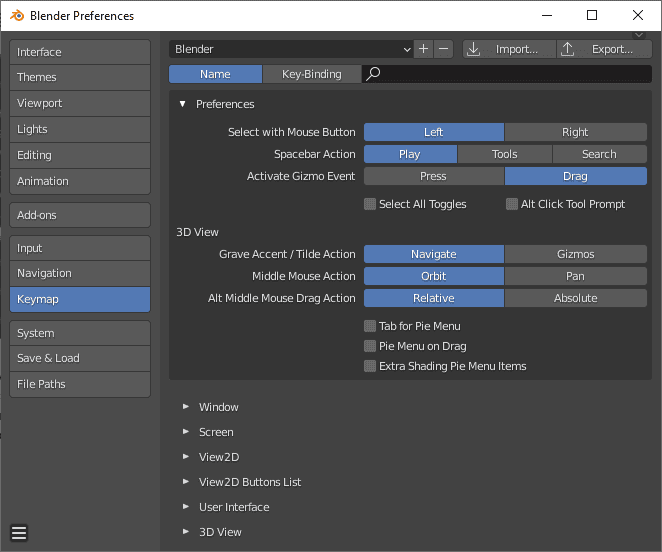Viewport: 662px width, 552px height.
Task: Close the Blender Preferences window
Action: click(x=638, y=16)
